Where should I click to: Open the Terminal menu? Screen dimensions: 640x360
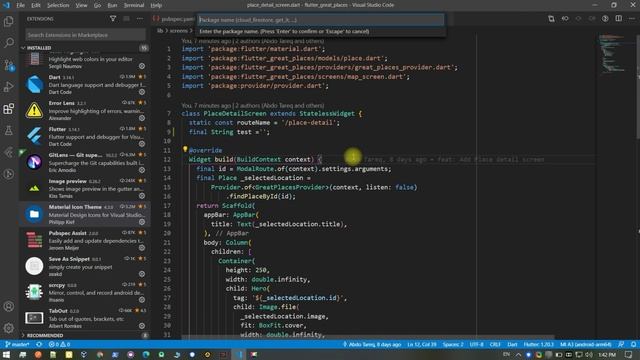pyautogui.click(x=134, y=5)
